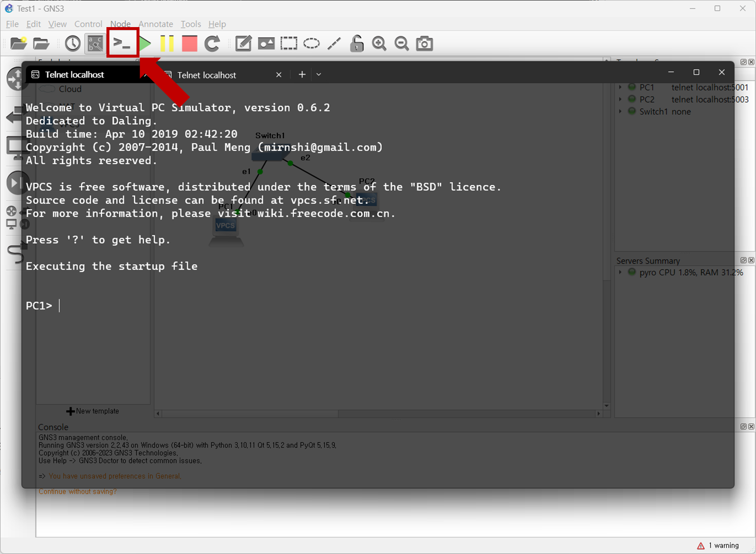Minimize the GNS3 main window
756x554 pixels.
[693, 8]
